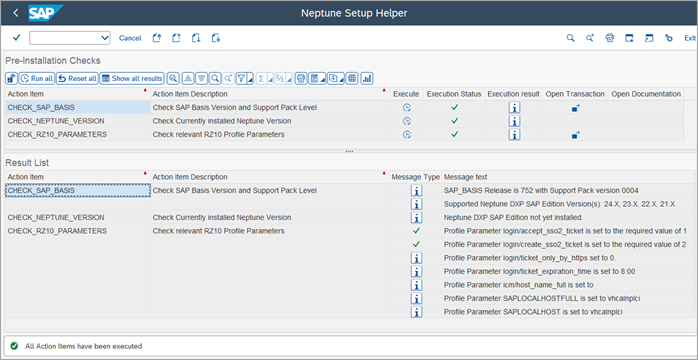Viewport: 698px width, 360px height.
Task: Click the Details magnifier toolbar icon
Action: 173,79
